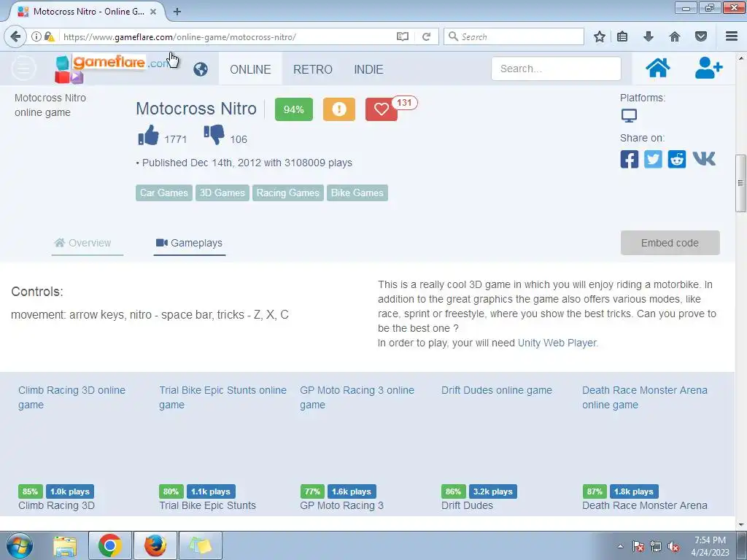Open Drift Dudes online game link
The height and width of the screenshot is (560, 747).
[x=496, y=390]
